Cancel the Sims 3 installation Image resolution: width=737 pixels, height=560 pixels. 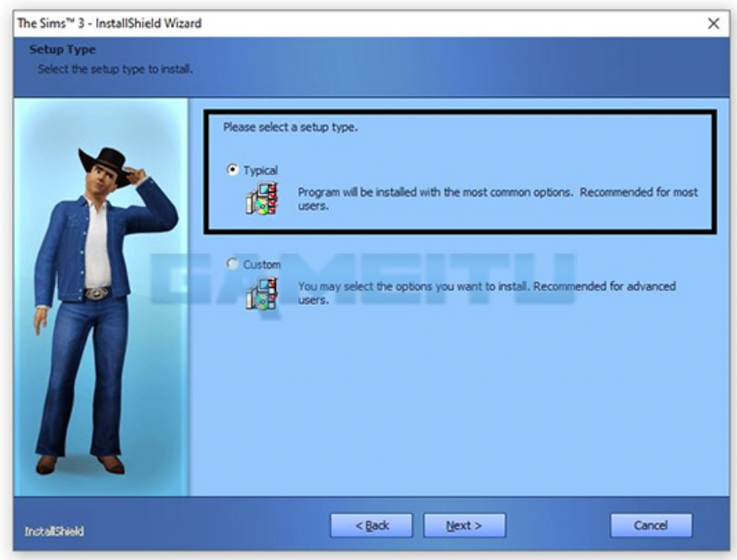click(651, 526)
